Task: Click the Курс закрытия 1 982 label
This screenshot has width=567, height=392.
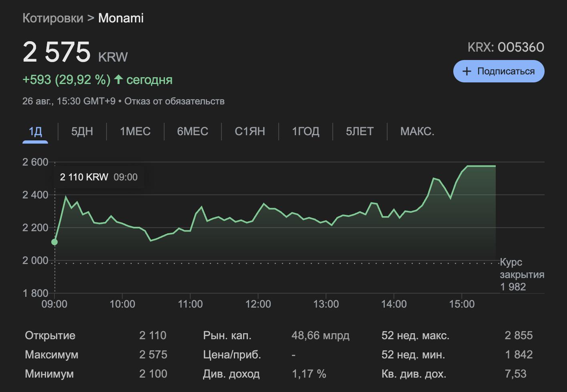Action: point(522,274)
